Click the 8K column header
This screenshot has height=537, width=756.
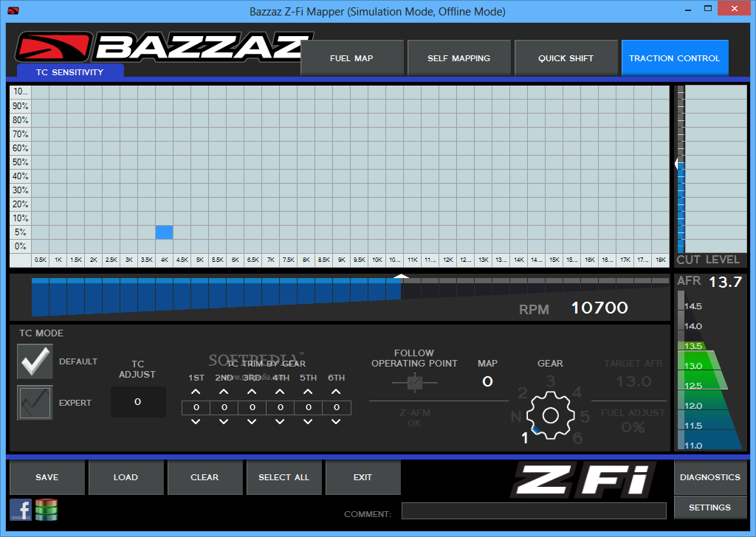[306, 260]
